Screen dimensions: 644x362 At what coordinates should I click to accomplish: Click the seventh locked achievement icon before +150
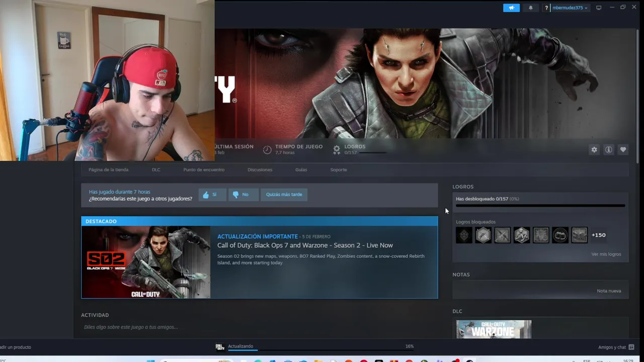[579, 235]
